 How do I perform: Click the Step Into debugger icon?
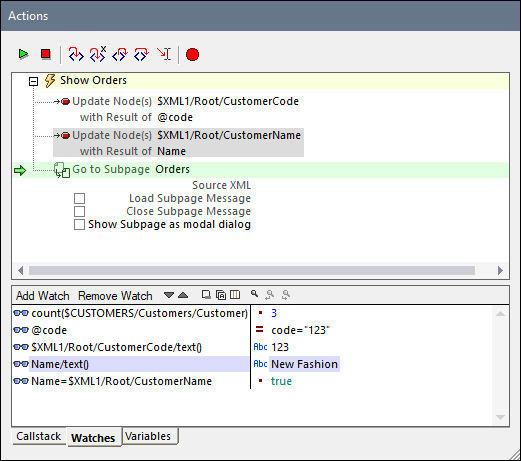pyautogui.click(x=76, y=54)
